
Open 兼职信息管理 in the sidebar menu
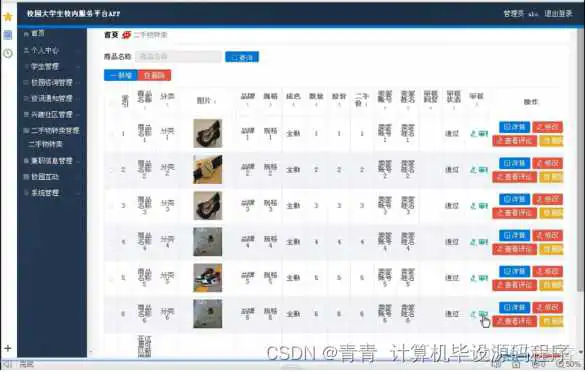tap(52, 161)
